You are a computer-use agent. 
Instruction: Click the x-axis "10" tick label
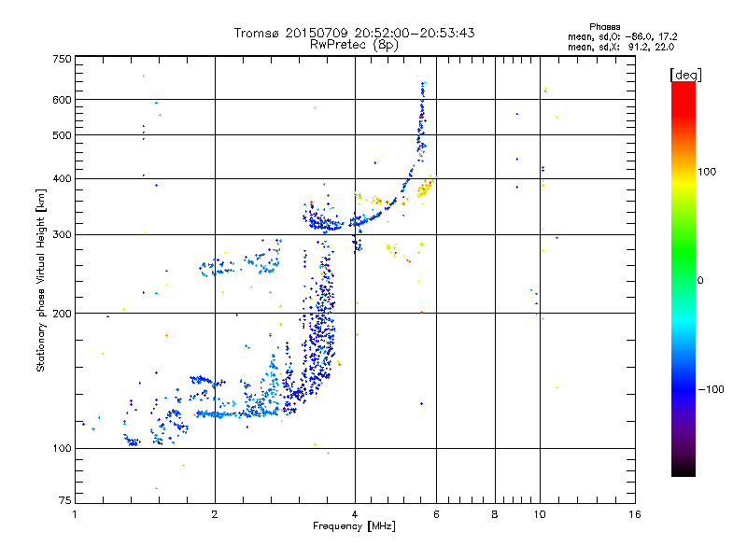tap(540, 514)
